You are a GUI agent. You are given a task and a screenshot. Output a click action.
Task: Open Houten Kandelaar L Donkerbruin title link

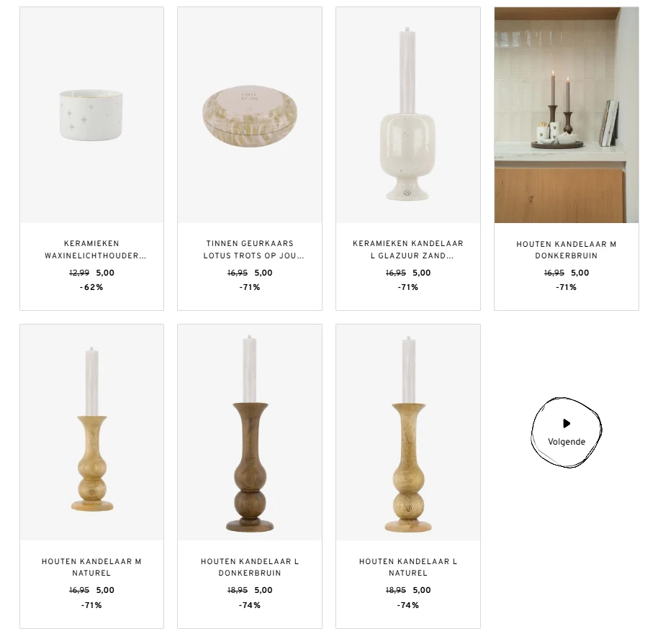point(250,567)
